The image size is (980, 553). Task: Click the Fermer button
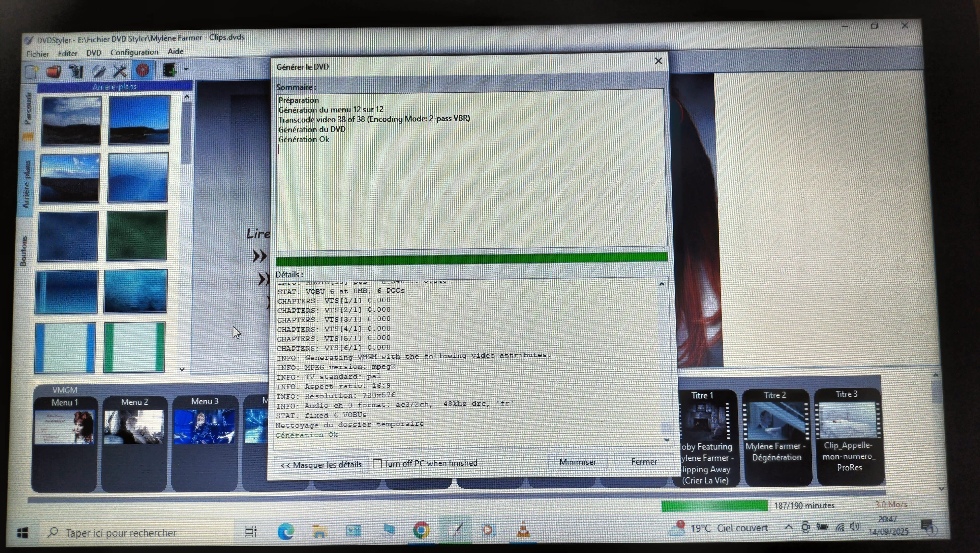tap(644, 462)
